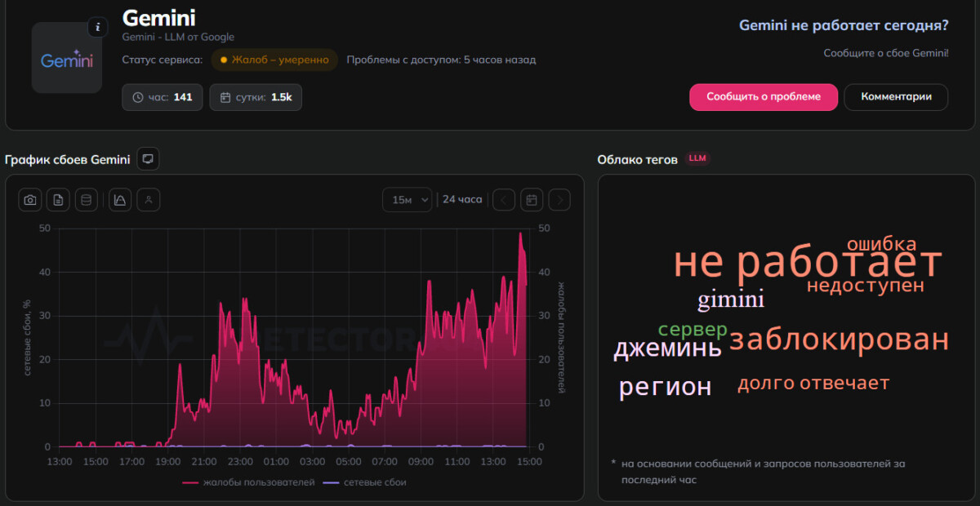Click the Сообщите о сбое Gemini! text
The image size is (980, 506).
(x=886, y=53)
